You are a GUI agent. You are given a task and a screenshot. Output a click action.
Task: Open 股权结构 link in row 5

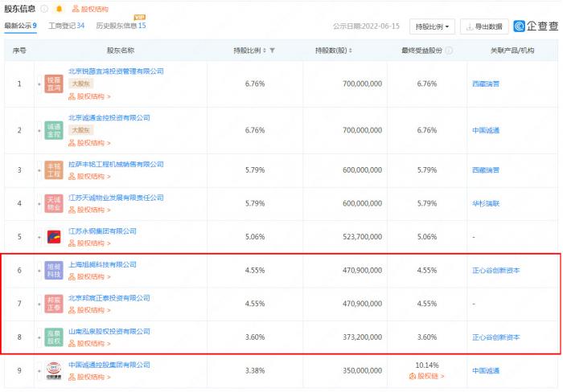(90, 243)
